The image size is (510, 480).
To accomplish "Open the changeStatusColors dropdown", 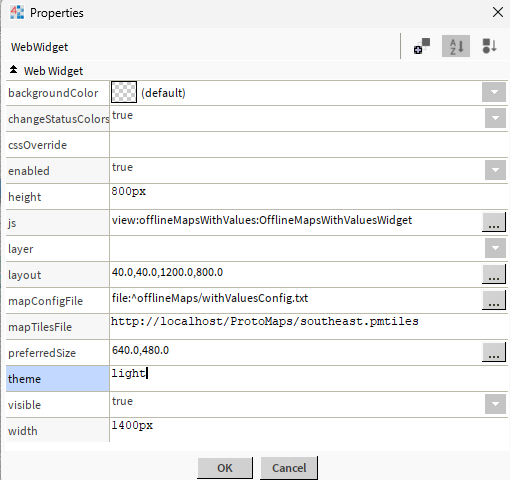I will [495, 118].
